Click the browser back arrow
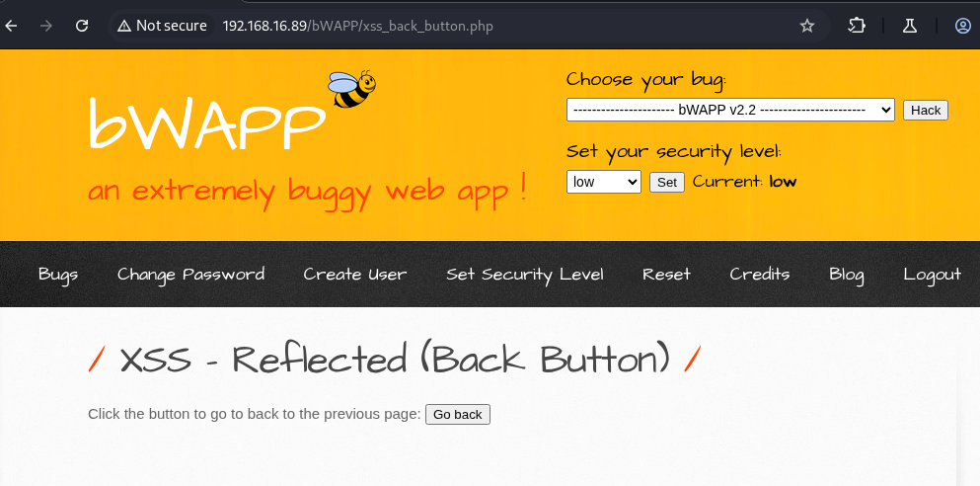Viewport: 980px width, 486px height. pyautogui.click(x=11, y=26)
